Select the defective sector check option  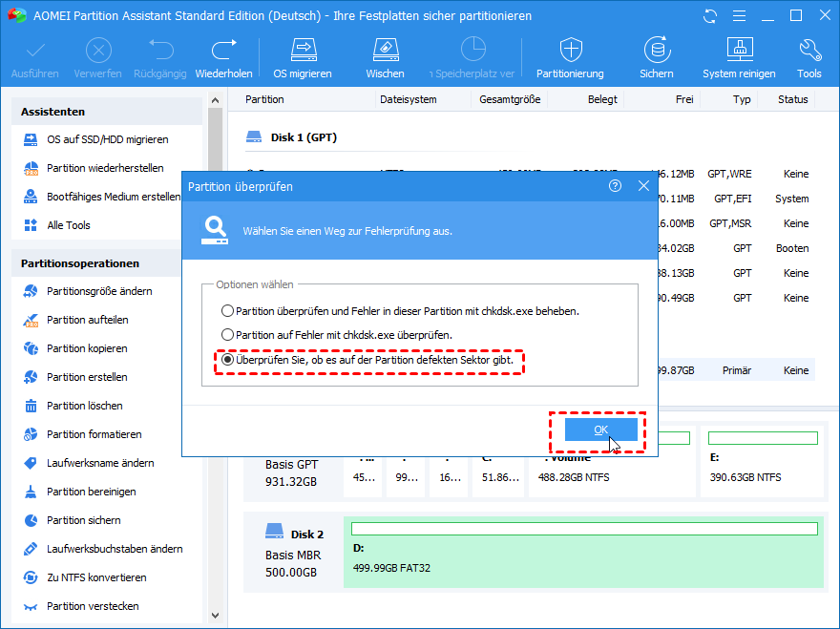click(367, 360)
